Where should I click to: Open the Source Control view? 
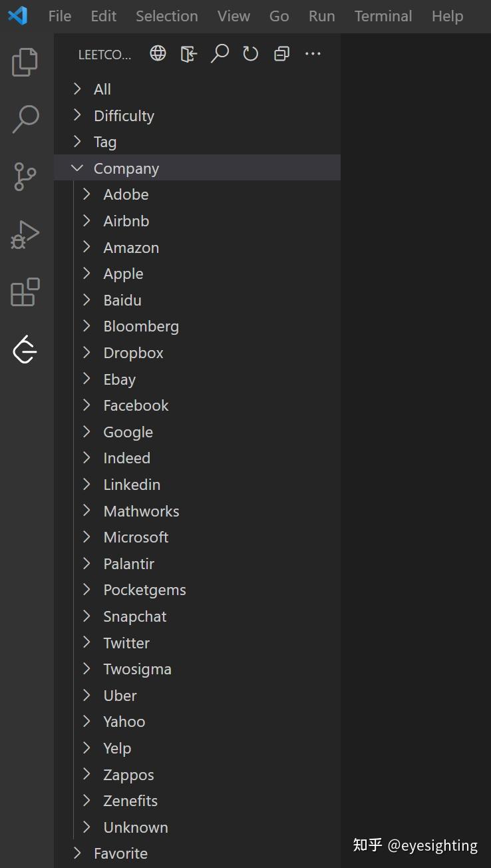pyautogui.click(x=24, y=176)
